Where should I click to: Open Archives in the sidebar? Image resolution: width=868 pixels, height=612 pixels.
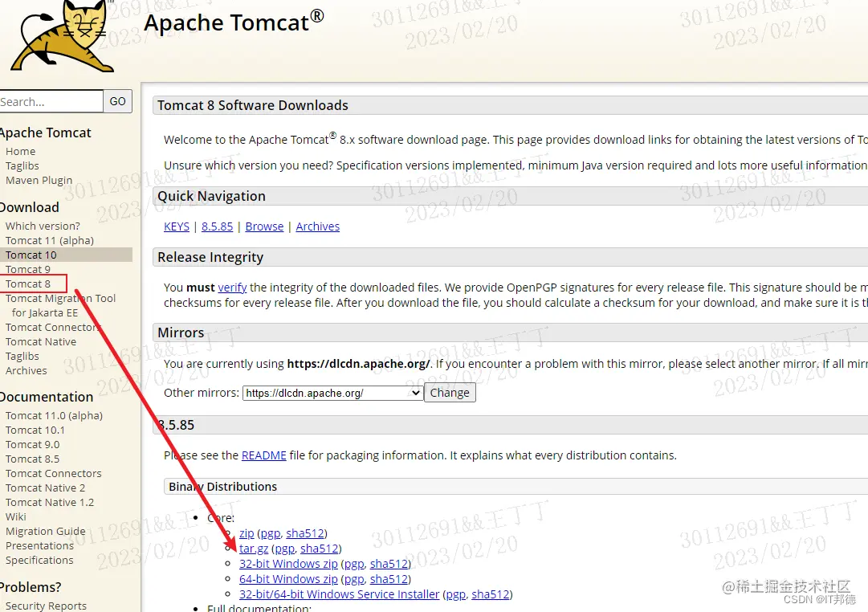[26, 370]
